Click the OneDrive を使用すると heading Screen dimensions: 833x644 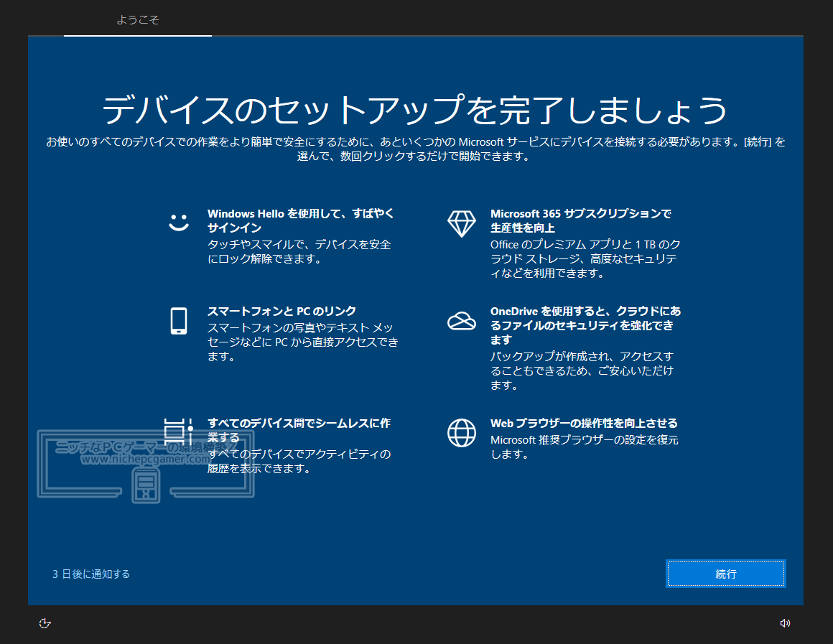pos(585,325)
